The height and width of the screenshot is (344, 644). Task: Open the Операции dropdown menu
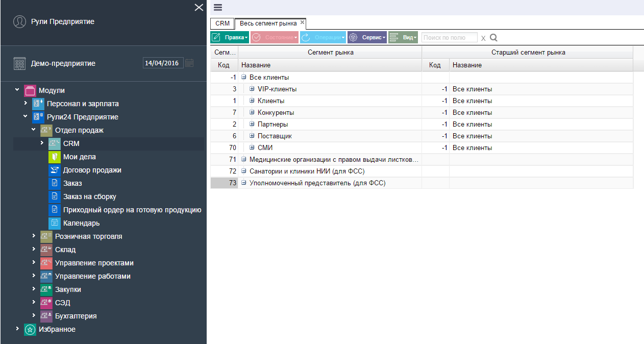click(323, 37)
